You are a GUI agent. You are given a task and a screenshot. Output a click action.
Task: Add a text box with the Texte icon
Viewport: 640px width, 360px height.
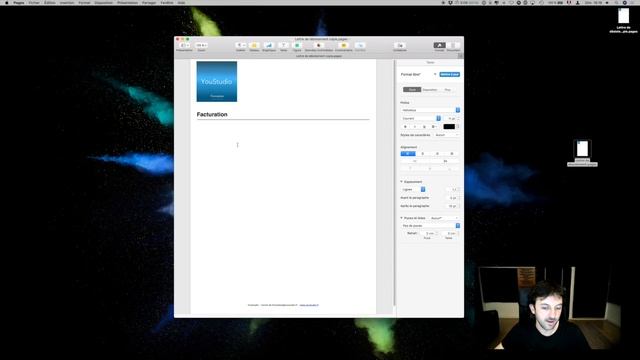click(x=283, y=45)
